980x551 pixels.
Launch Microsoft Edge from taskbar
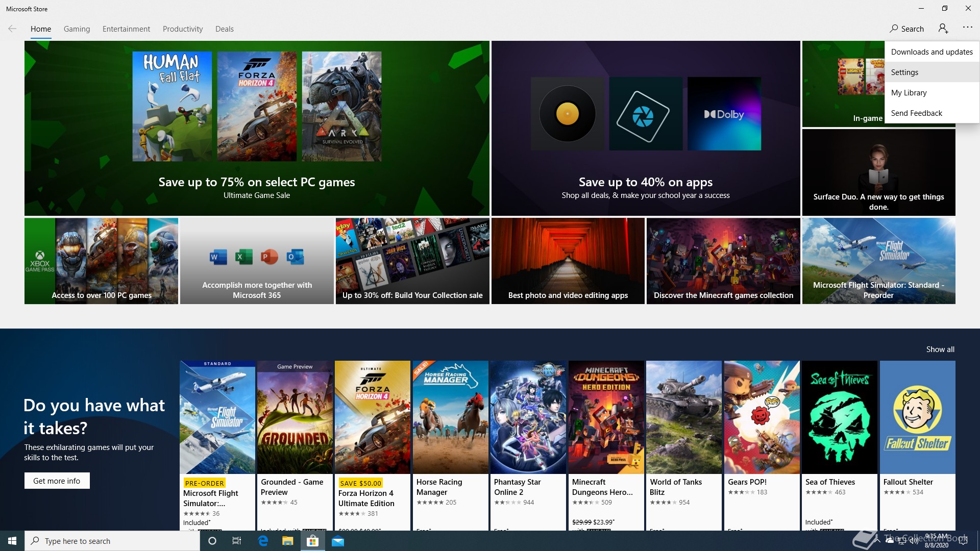(263, 541)
